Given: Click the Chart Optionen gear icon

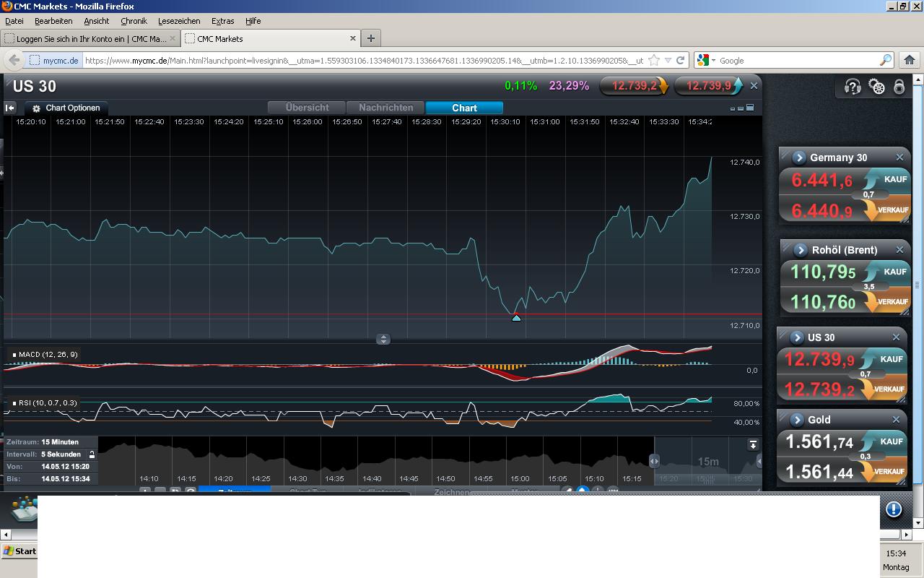Looking at the screenshot, I should [36, 108].
